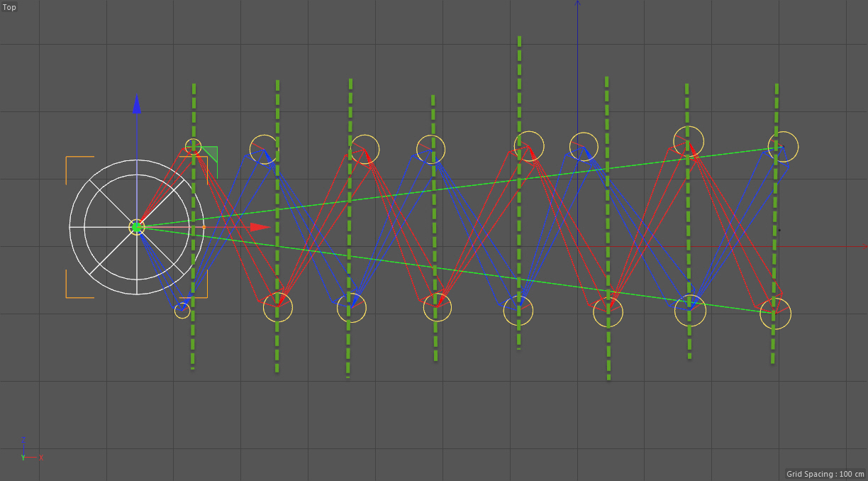868x481 pixels.
Task: Select the green origin point at the wheel center
Action: [x=137, y=227]
